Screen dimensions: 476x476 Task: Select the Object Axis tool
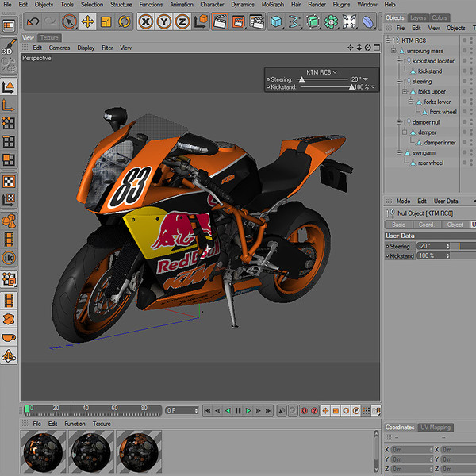pyautogui.click(x=9, y=105)
